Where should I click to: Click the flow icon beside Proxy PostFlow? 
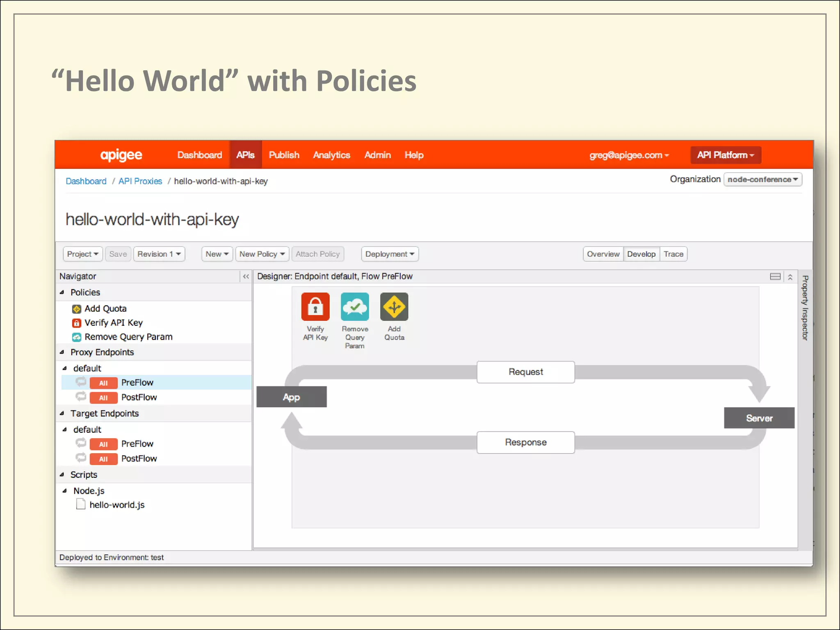[x=81, y=396]
